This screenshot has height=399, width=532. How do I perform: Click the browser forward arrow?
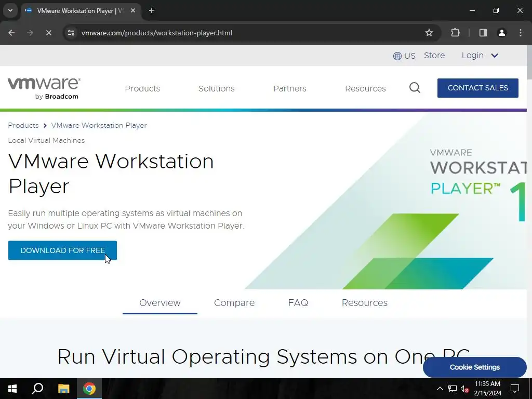(30, 33)
